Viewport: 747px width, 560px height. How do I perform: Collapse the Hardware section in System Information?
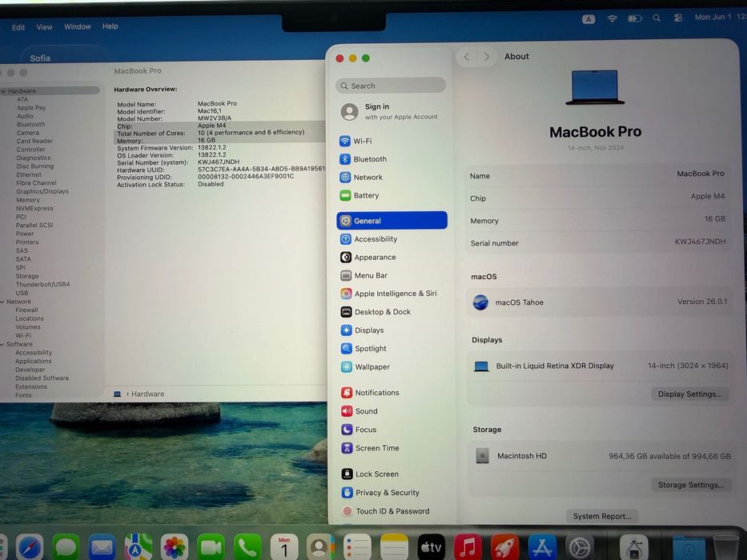[3, 91]
